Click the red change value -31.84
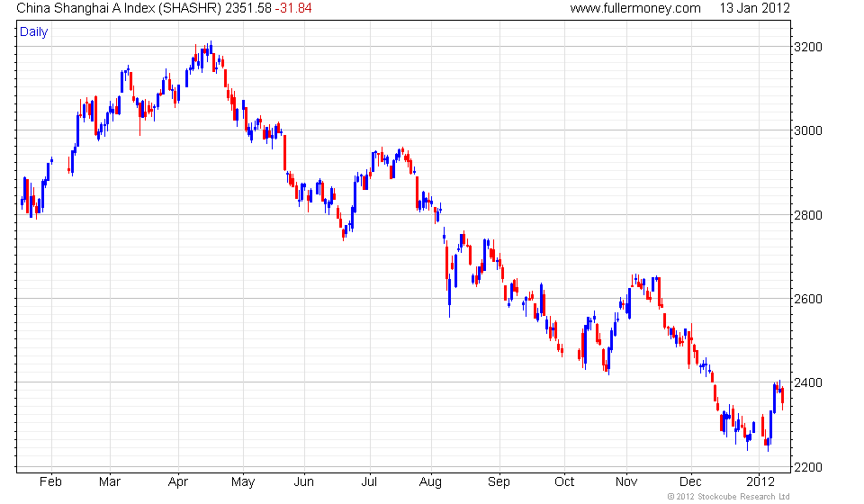 coord(293,8)
